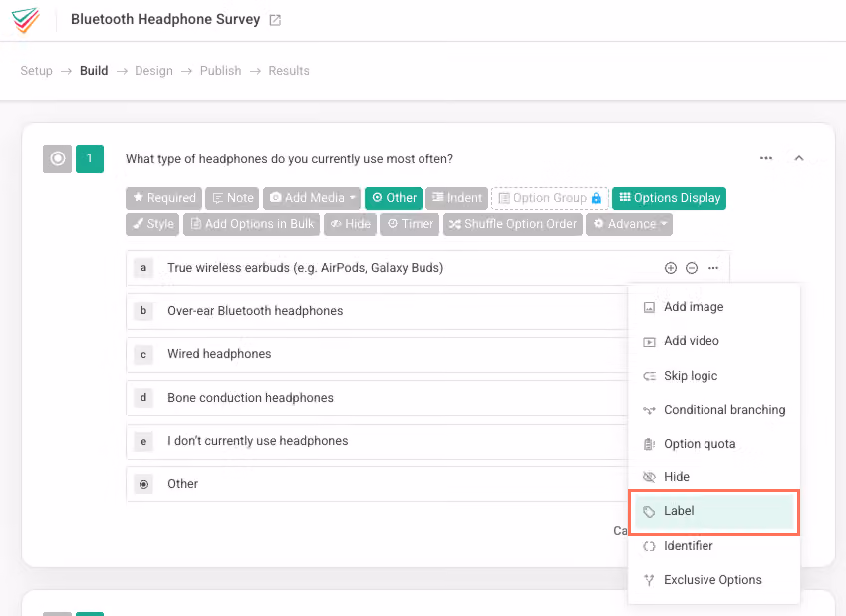Viewport: 846px width, 616px height.
Task: Remove True wireless earbuds option
Action: click(x=692, y=268)
